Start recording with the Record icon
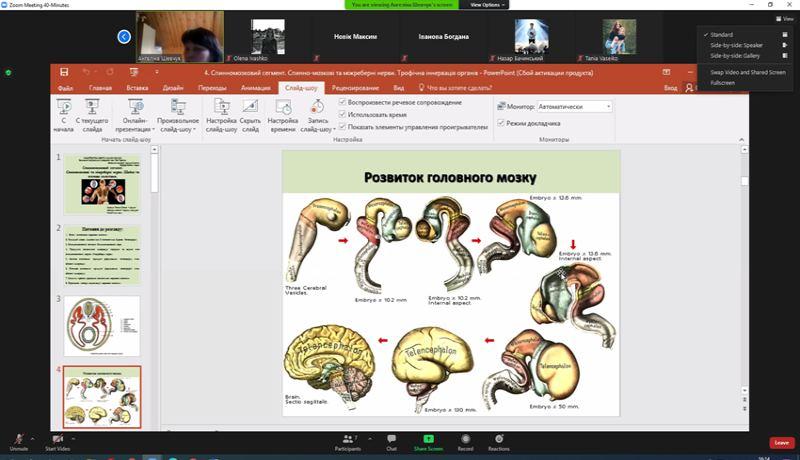This screenshot has width=800, height=460. (465, 439)
